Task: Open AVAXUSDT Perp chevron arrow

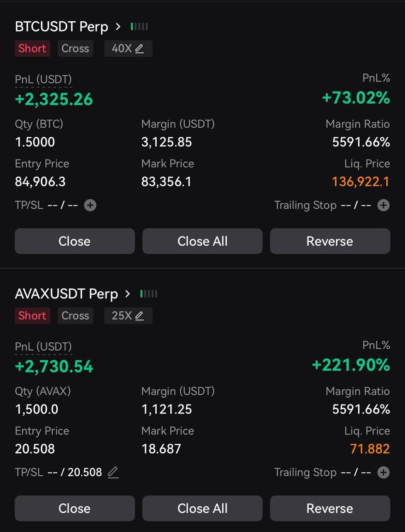Action: click(128, 294)
